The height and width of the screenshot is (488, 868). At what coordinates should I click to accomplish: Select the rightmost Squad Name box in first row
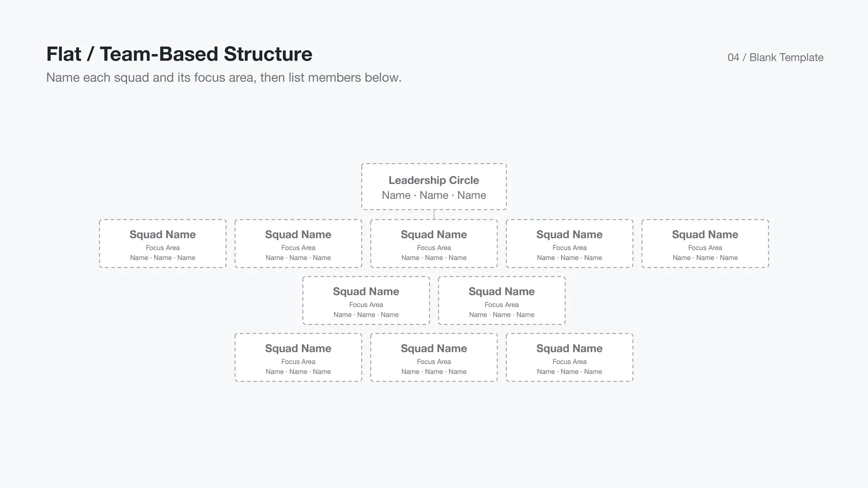tap(705, 244)
